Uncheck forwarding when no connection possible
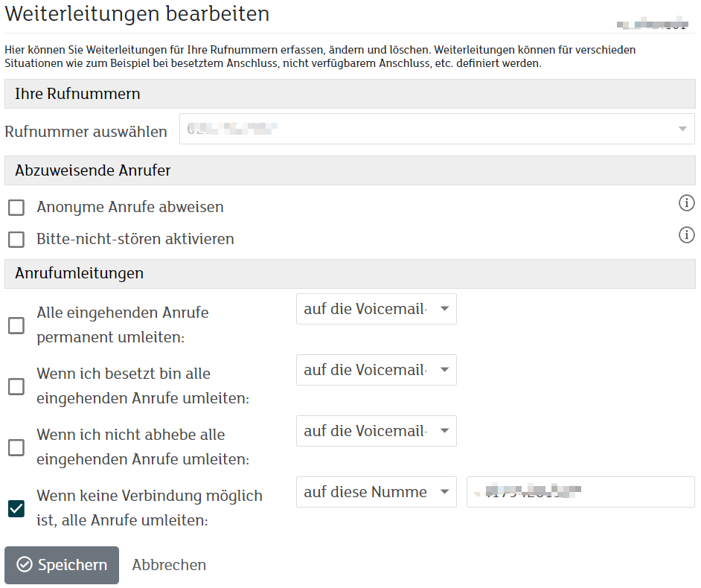This screenshot has width=701, height=588. (16, 508)
